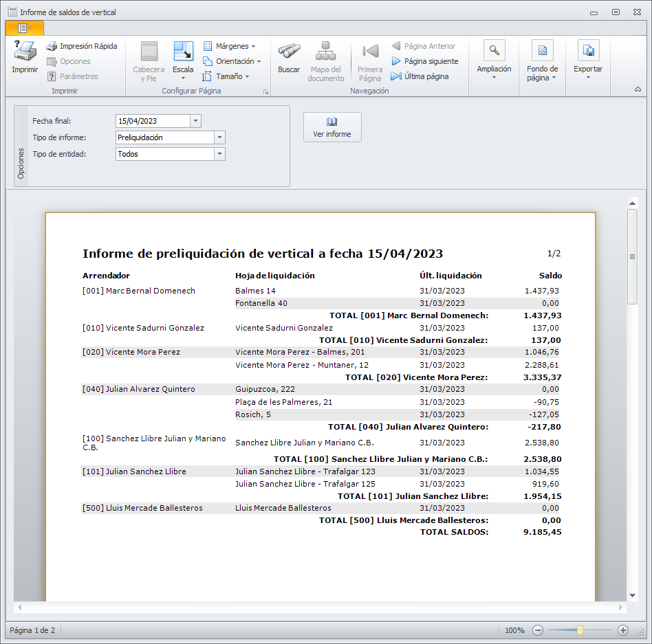Image resolution: width=652 pixels, height=644 pixels.
Task: Click the Parámetros item
Action: [x=73, y=76]
